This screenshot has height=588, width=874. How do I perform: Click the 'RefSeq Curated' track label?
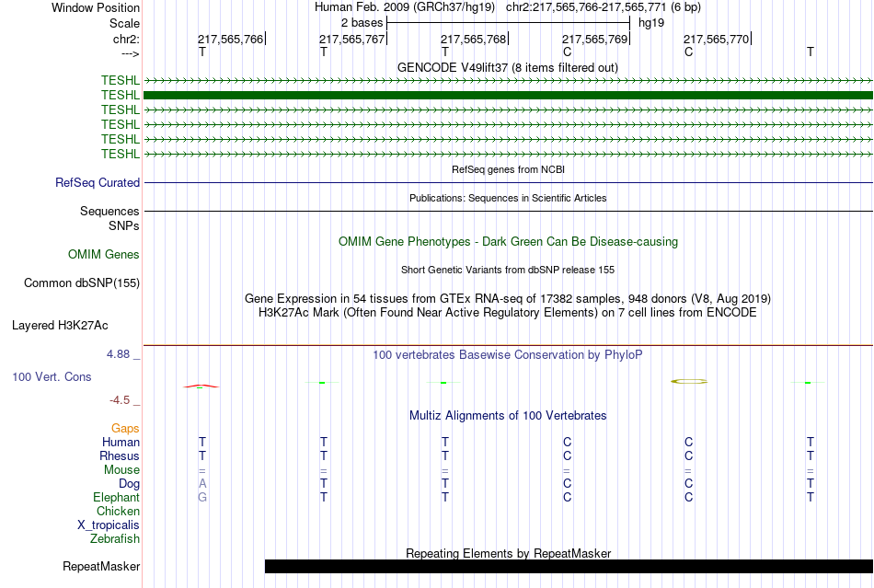pyautogui.click(x=98, y=183)
